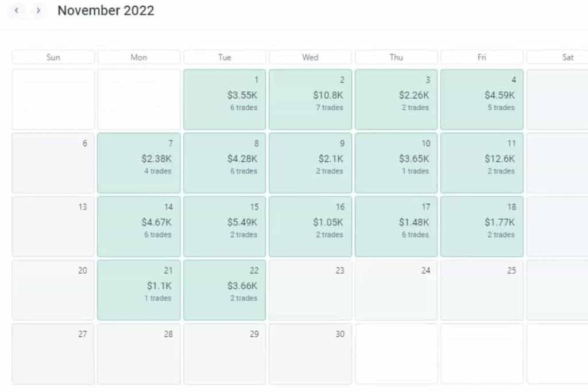This screenshot has height=392, width=588.
Task: Open November 17 cell showing $1.48K
Action: point(396,226)
